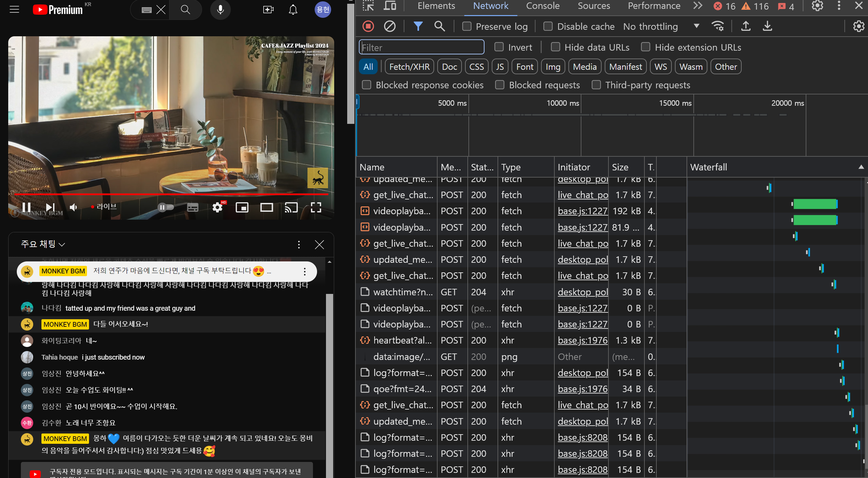
Task: Open the base.js:1976 initiator link for heartbeat
Action: [x=582, y=340]
